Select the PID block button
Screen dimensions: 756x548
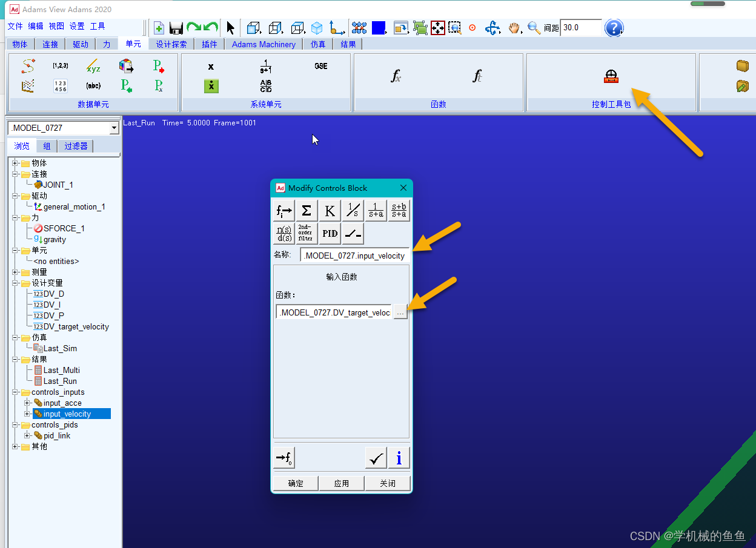pyautogui.click(x=330, y=233)
